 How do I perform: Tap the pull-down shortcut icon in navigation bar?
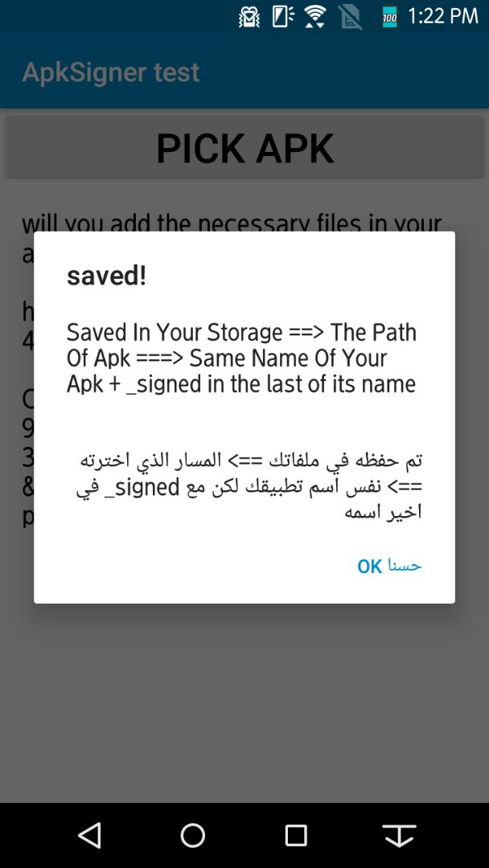(x=400, y=834)
